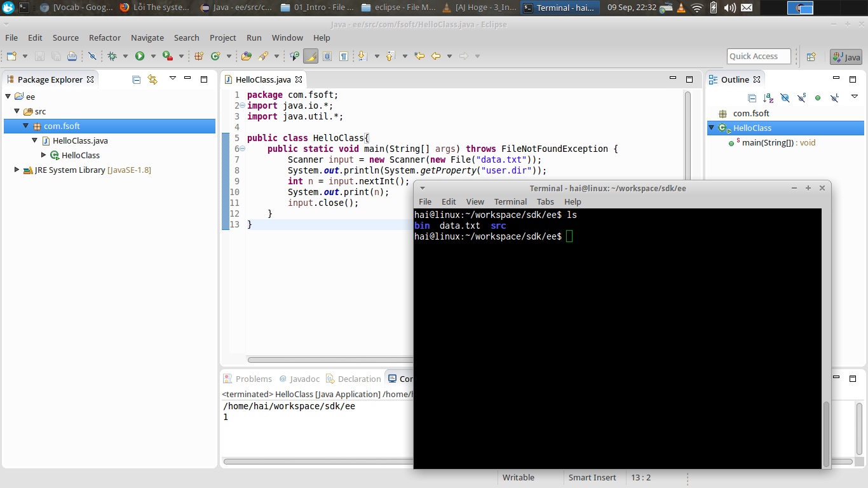Sort Outline members alphabetically
The width and height of the screenshot is (868, 488).
768,98
